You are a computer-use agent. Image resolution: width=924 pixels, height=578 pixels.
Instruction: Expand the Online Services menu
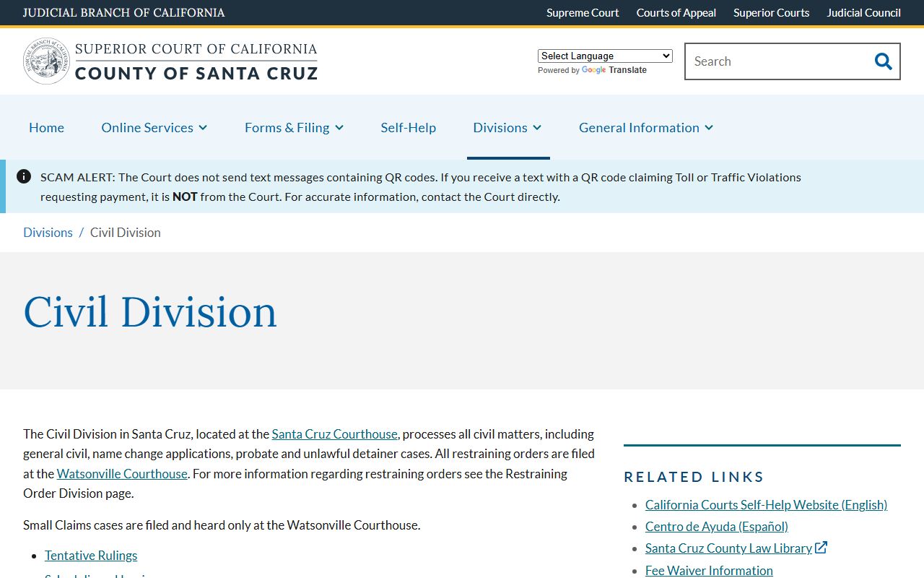[154, 127]
